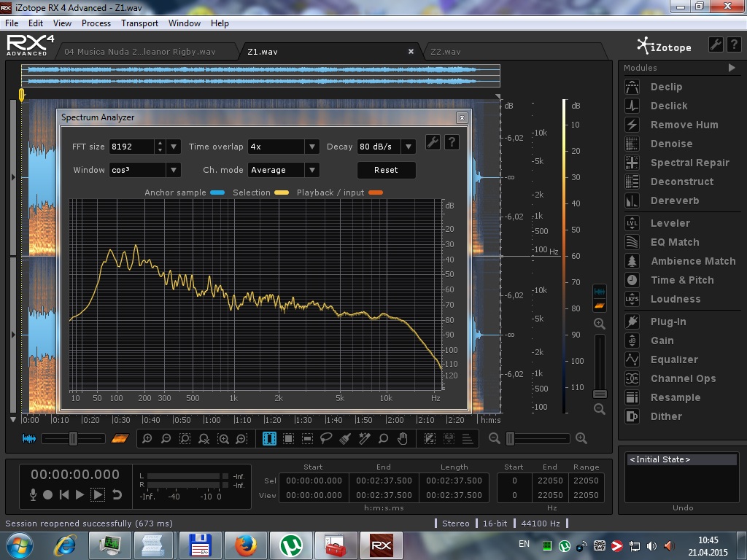Toggle the blue waveform icon above vertical zoom slider
Screen dimensions: 747x560
[x=600, y=292]
